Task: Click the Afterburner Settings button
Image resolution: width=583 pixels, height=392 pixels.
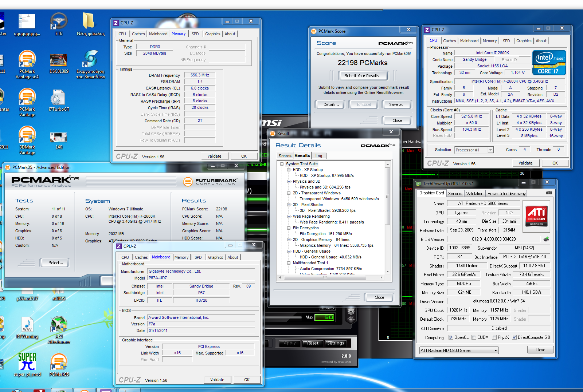Action: 335,343
